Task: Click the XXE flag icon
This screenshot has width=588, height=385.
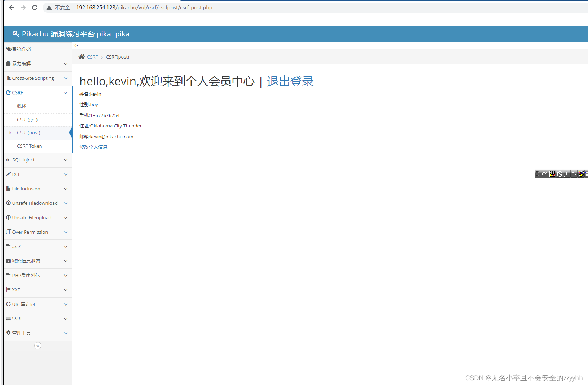Action: coord(9,290)
